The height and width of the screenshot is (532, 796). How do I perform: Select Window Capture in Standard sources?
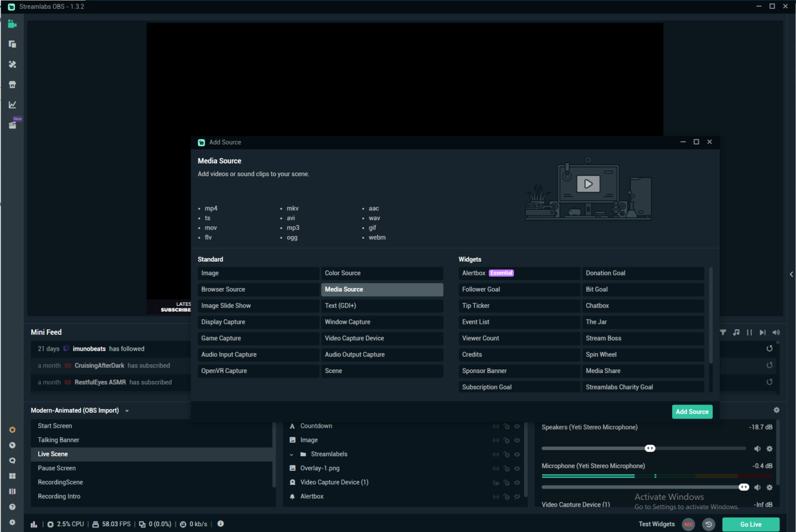click(382, 322)
